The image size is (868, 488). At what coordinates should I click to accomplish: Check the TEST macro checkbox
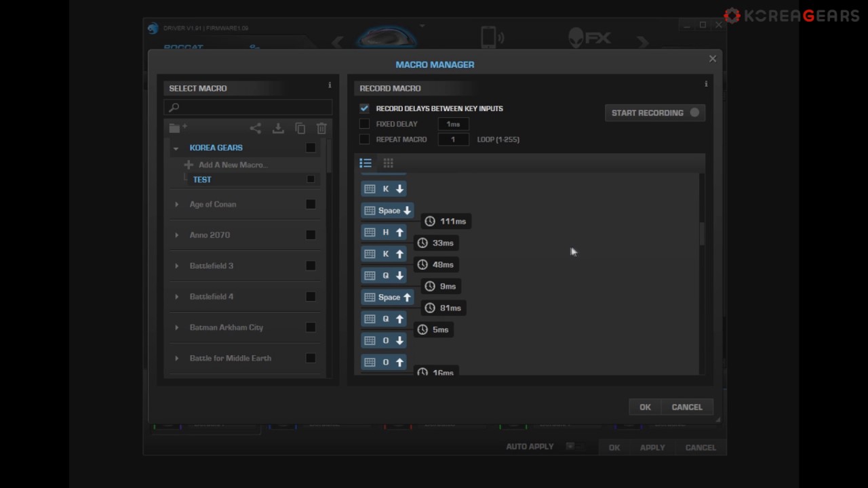[x=311, y=180]
